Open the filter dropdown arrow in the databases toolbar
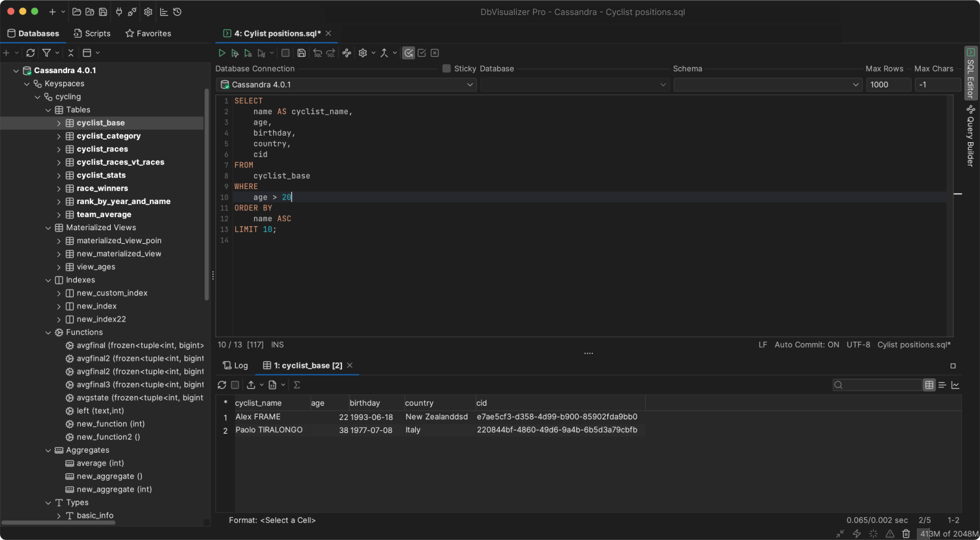The height and width of the screenshot is (540, 980). tap(57, 53)
